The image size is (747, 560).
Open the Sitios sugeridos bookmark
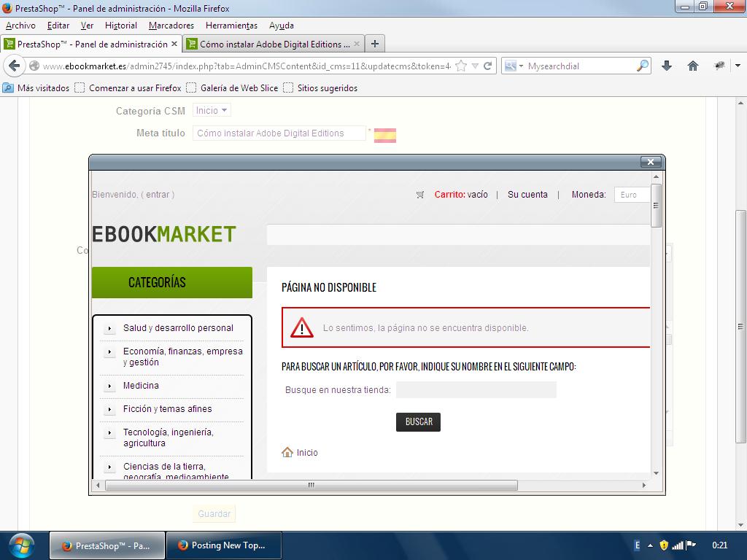pyautogui.click(x=321, y=88)
